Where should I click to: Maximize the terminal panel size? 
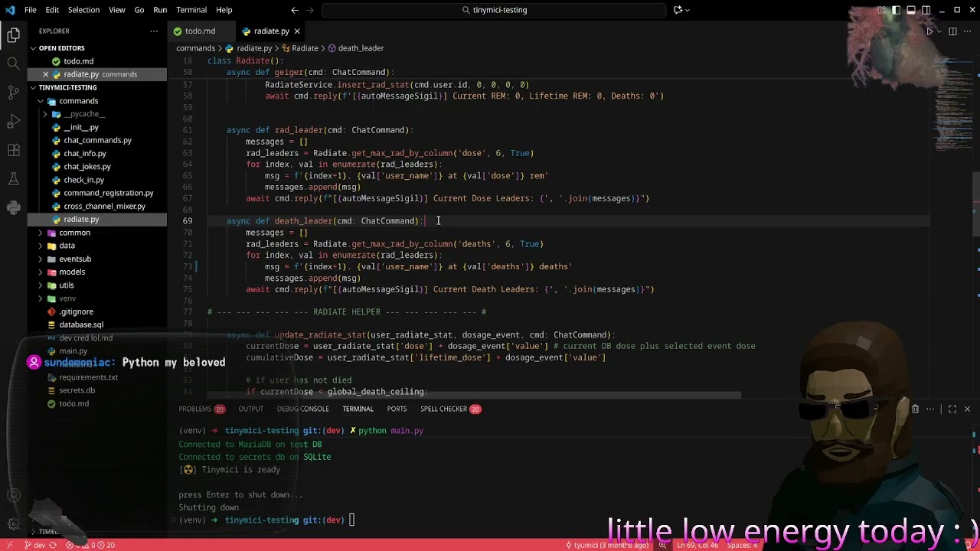(952, 409)
